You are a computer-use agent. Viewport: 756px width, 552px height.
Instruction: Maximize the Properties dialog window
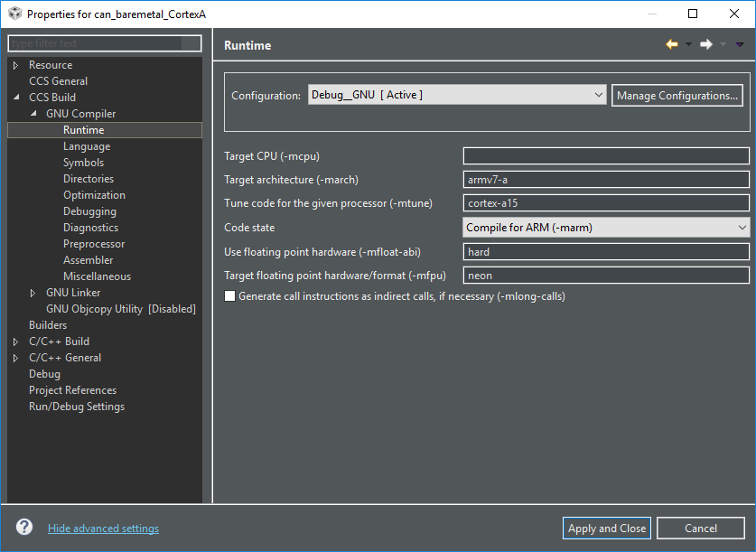tap(693, 14)
